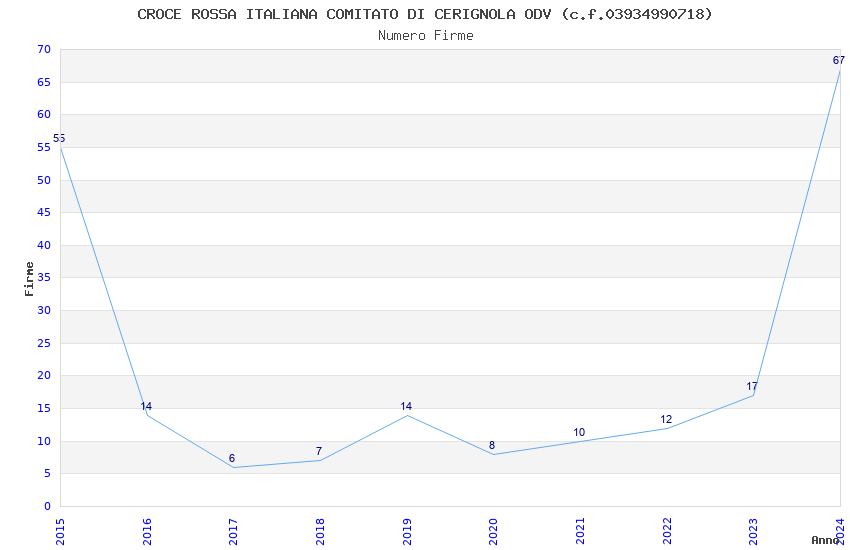Click the y-axis tick label 5
850x550 pixels.
click(x=48, y=474)
